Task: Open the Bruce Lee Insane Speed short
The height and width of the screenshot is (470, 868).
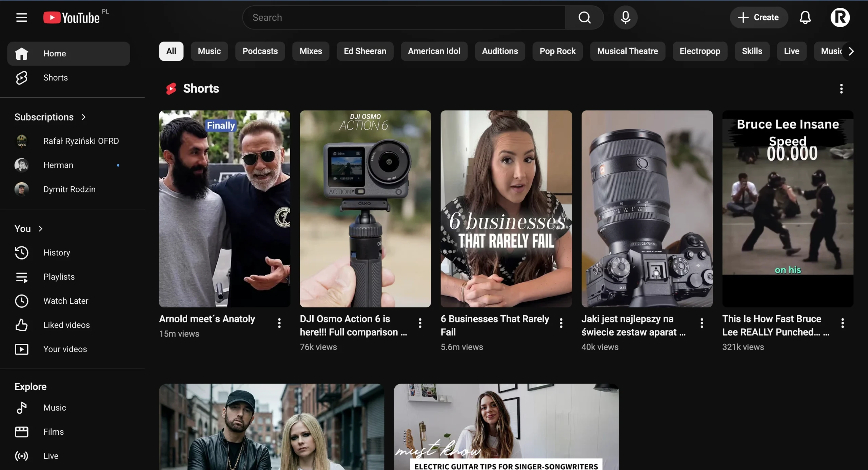Action: (x=787, y=209)
